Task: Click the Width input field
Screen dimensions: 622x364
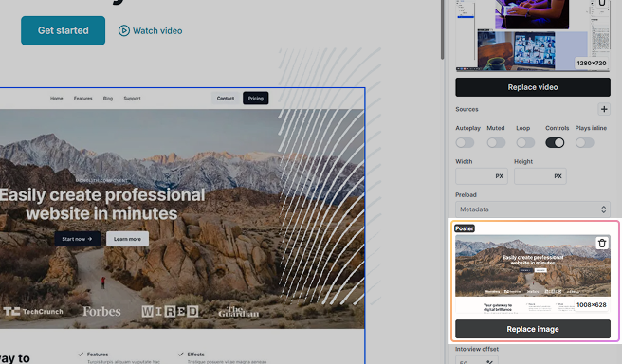Action: 482,176
